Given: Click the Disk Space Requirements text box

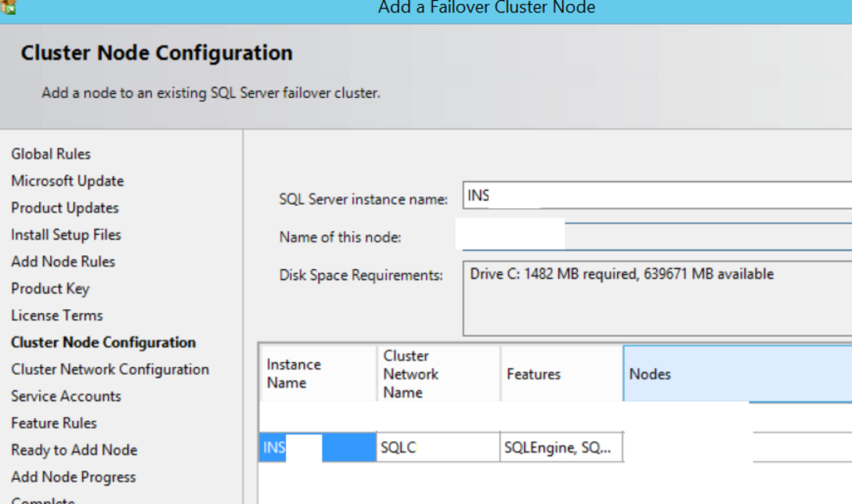Looking at the screenshot, I should 658,299.
